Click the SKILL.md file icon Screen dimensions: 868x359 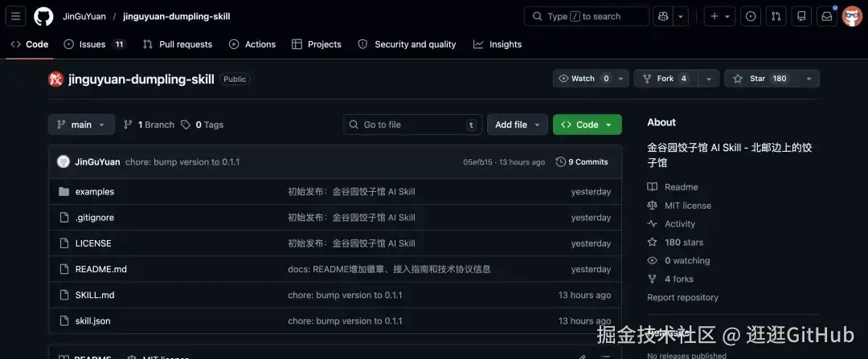63,295
